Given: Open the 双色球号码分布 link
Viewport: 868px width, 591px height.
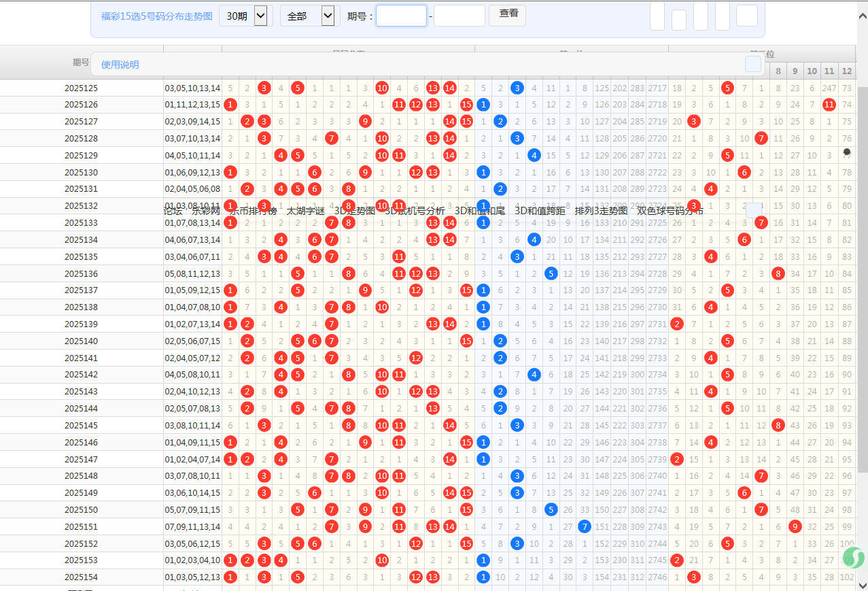Looking at the screenshot, I should point(670,211).
